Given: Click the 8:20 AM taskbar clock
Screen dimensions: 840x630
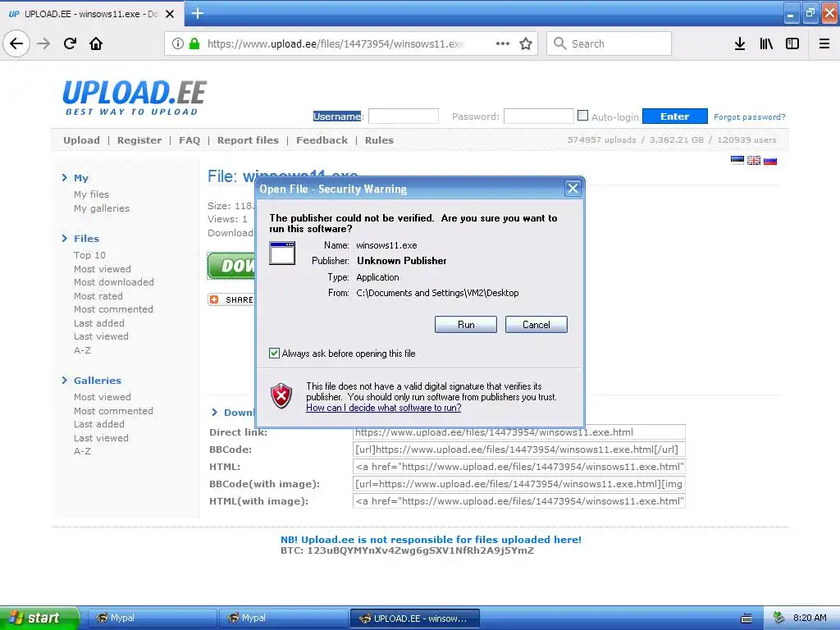Looking at the screenshot, I should [x=810, y=618].
